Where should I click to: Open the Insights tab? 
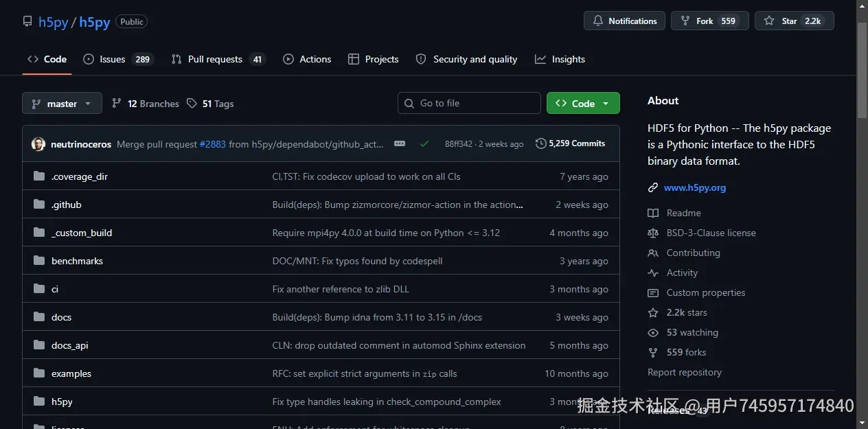click(x=560, y=59)
